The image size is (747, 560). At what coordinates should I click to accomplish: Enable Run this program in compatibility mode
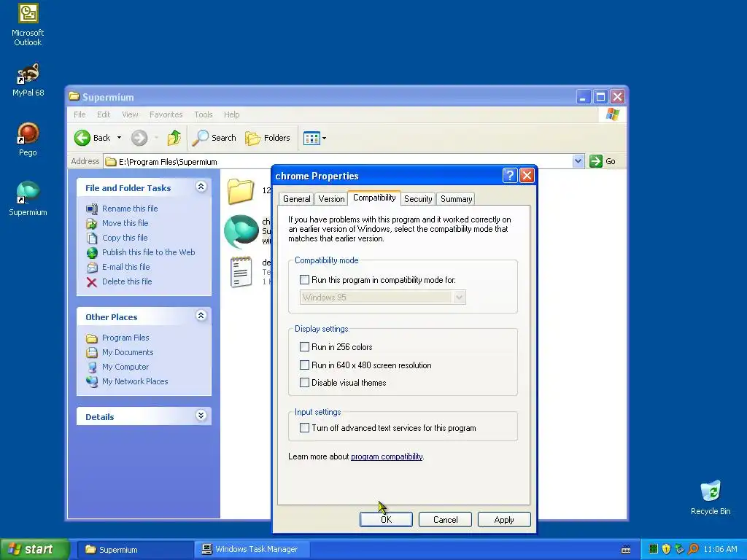tap(304, 279)
